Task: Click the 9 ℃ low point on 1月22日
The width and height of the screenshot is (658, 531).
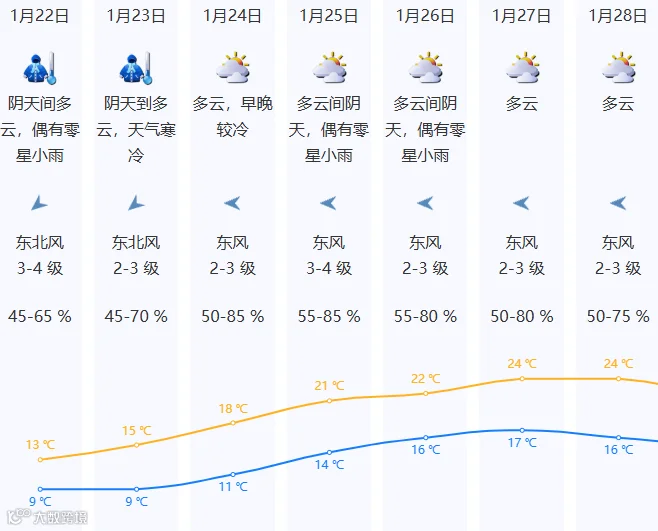Action: 40,489
